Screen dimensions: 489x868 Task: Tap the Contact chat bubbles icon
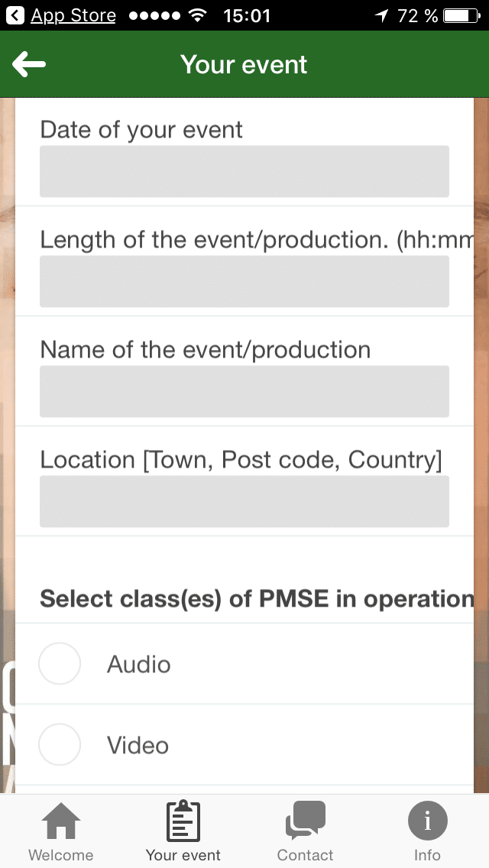[x=306, y=821]
